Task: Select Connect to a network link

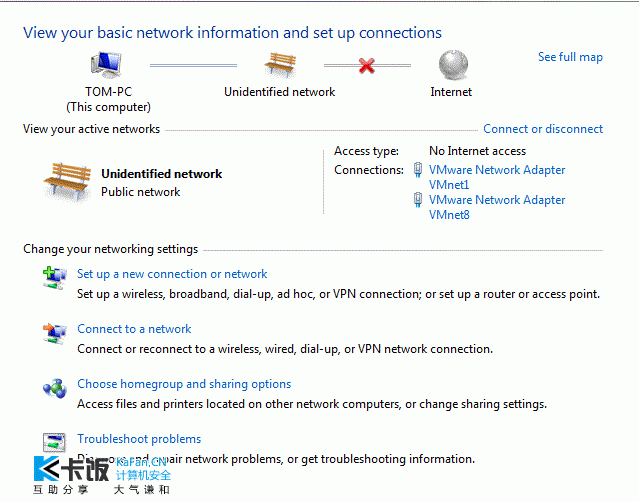Action: (134, 329)
